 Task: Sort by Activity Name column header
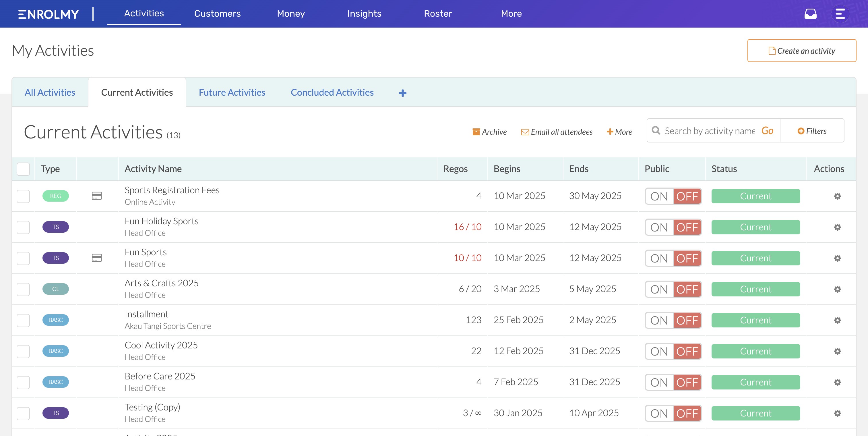point(153,169)
